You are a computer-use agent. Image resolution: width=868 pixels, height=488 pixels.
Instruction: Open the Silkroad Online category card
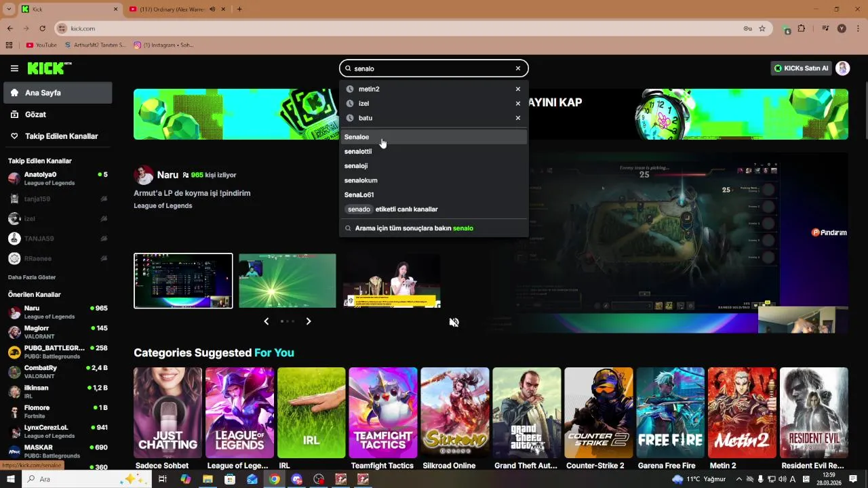tap(455, 413)
